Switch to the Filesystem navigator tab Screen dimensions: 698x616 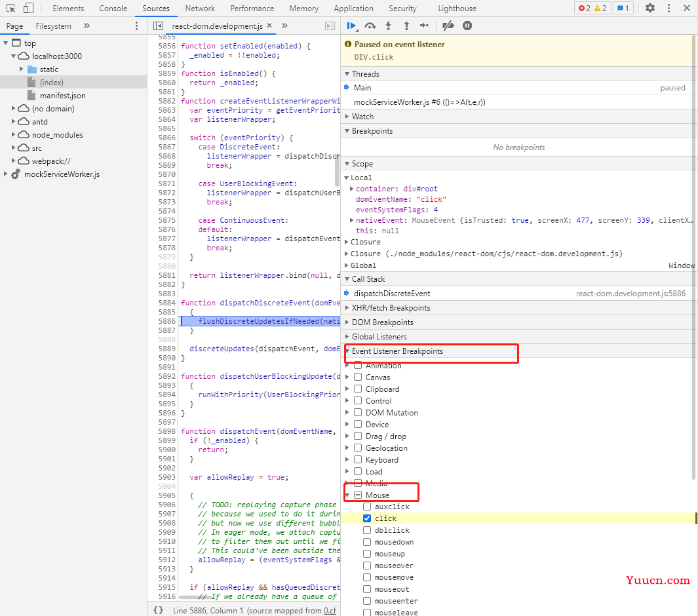point(54,26)
